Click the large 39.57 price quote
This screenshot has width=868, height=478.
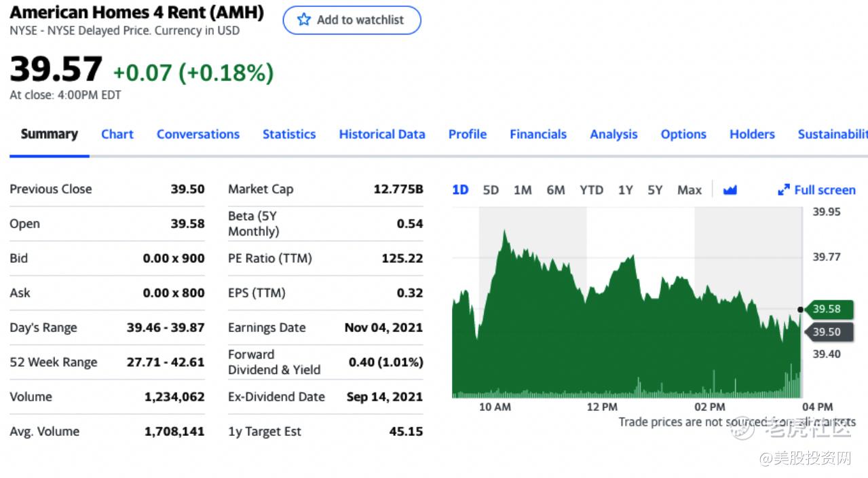pos(56,69)
